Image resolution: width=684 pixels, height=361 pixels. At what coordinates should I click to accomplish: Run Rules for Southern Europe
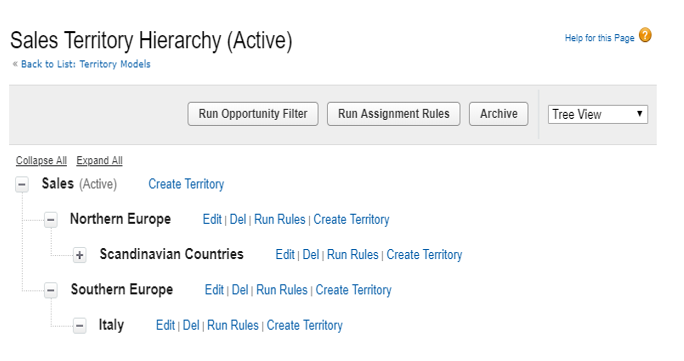pos(282,290)
